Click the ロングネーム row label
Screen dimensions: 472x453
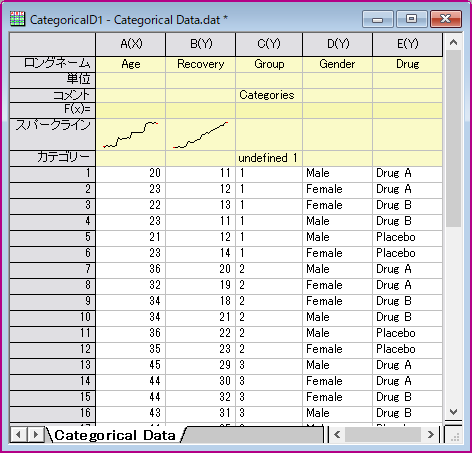(x=53, y=64)
